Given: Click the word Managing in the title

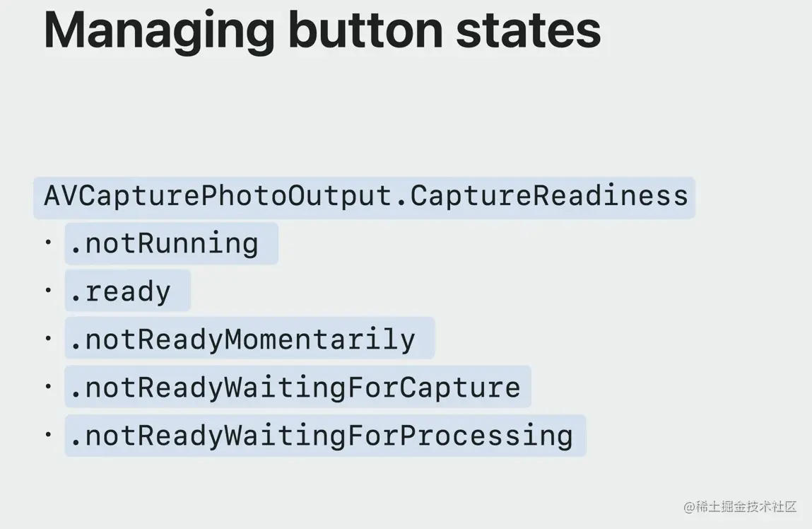Looking at the screenshot, I should point(159,32).
